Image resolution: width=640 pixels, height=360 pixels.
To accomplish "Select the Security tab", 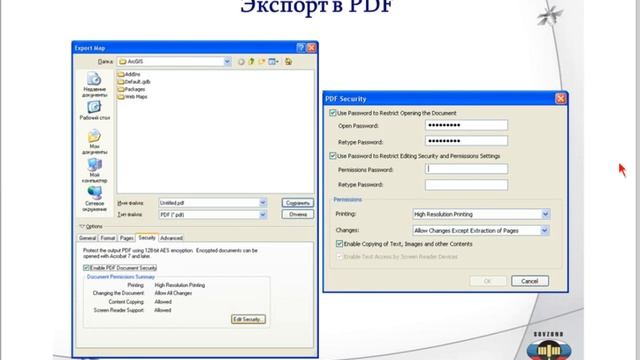I will [147, 238].
